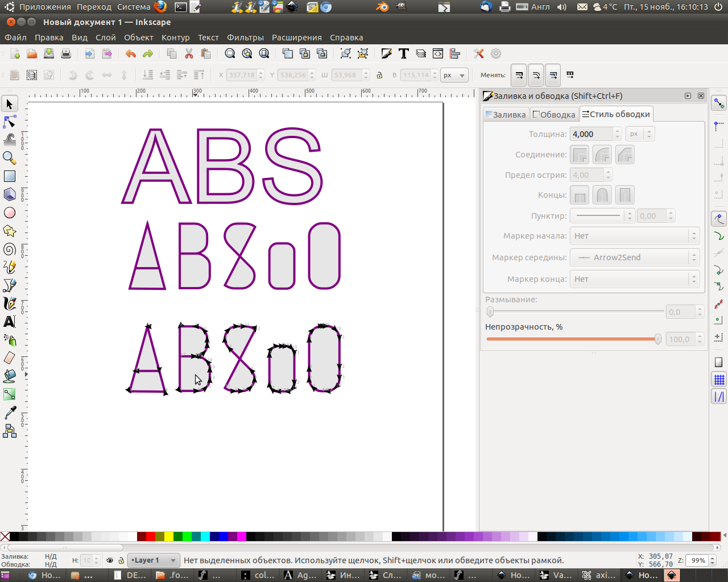Select the Connector tool
This screenshot has width=728, height=582.
tap(10, 431)
